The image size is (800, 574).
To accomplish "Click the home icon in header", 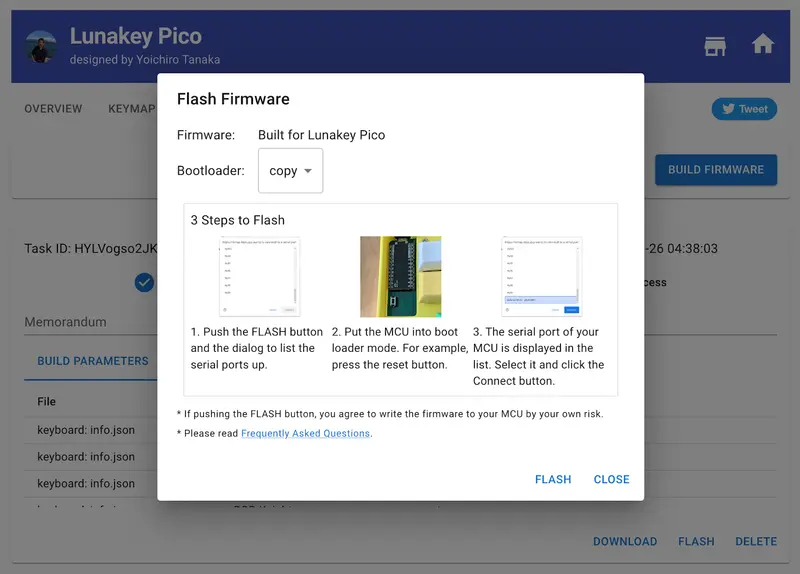I will coord(763,45).
